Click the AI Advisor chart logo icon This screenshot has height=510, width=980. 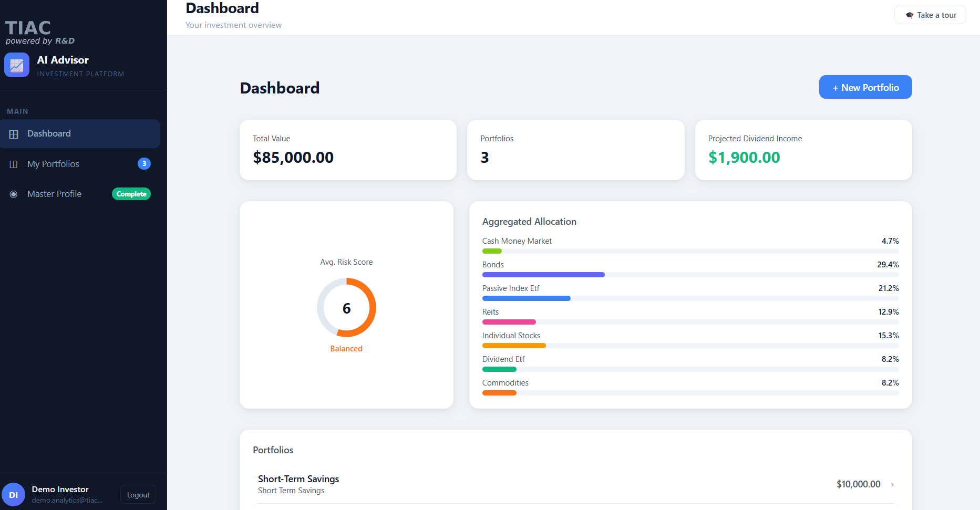click(x=17, y=65)
